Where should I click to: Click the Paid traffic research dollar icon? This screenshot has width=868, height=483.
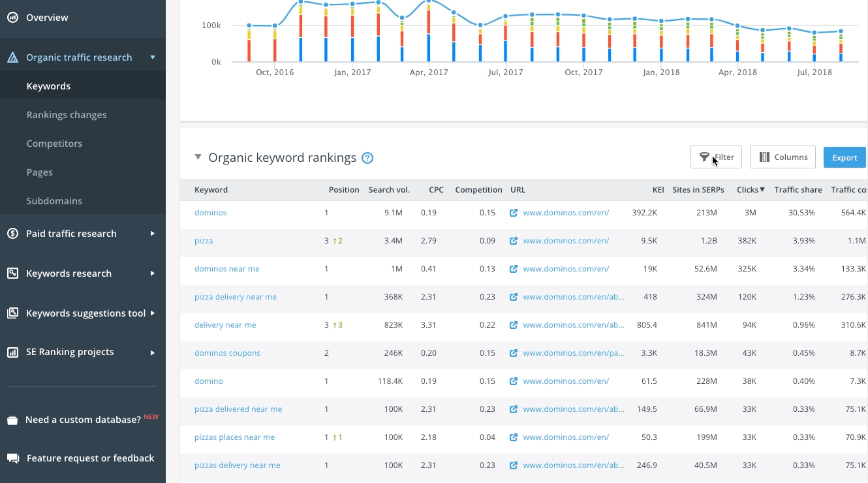coord(12,234)
